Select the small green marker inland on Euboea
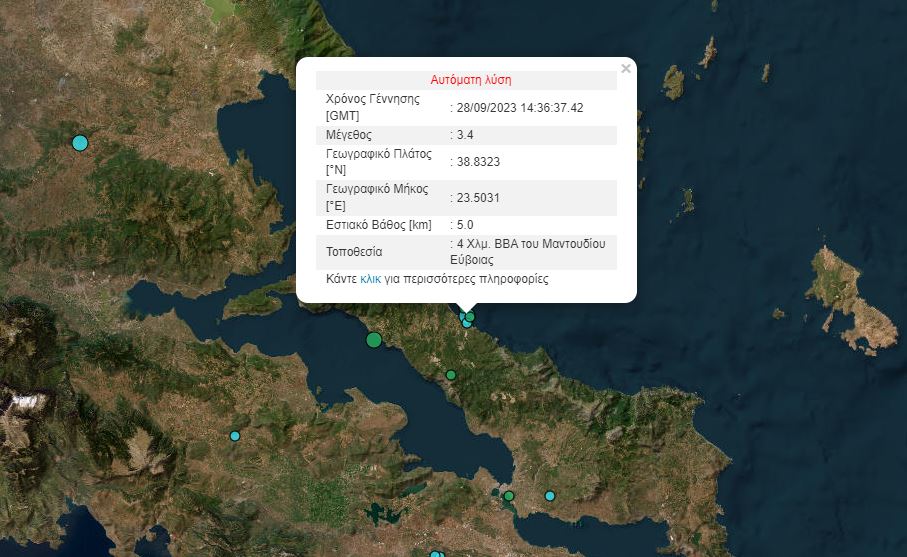This screenshot has height=557, width=907. point(451,375)
